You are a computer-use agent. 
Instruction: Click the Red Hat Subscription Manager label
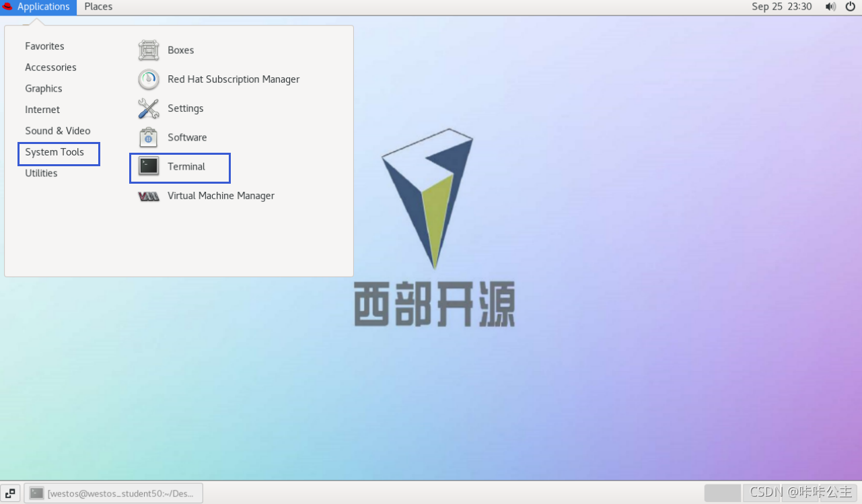click(234, 79)
